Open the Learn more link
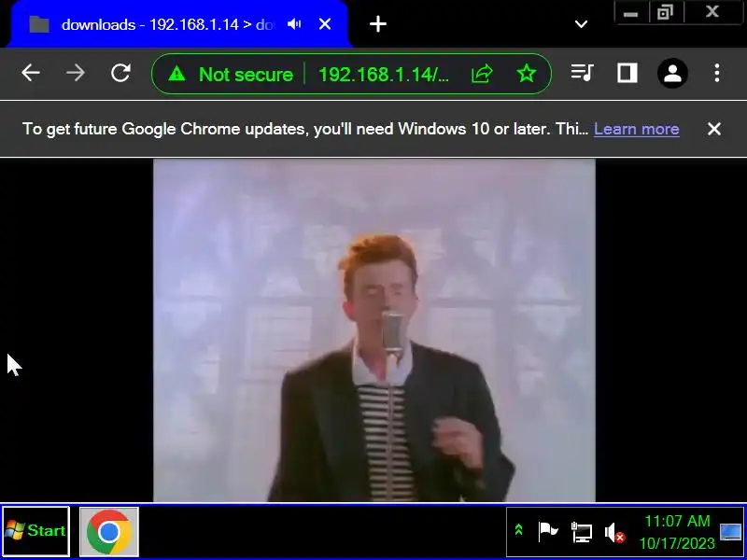Viewport: 747px width, 560px height. [637, 129]
